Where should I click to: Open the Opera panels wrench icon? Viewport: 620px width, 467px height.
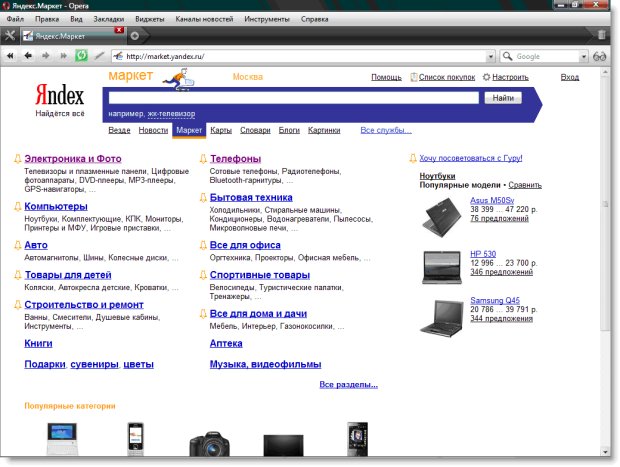10,36
